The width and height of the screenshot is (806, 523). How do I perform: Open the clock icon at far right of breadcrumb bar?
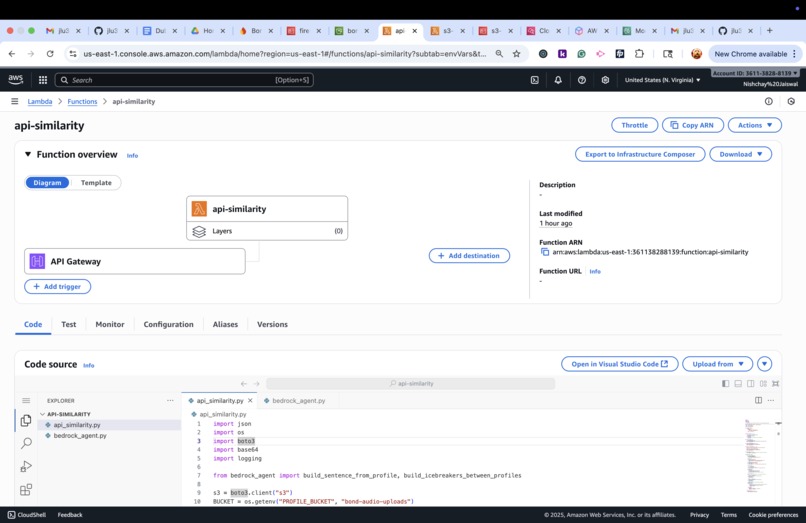pos(791,101)
